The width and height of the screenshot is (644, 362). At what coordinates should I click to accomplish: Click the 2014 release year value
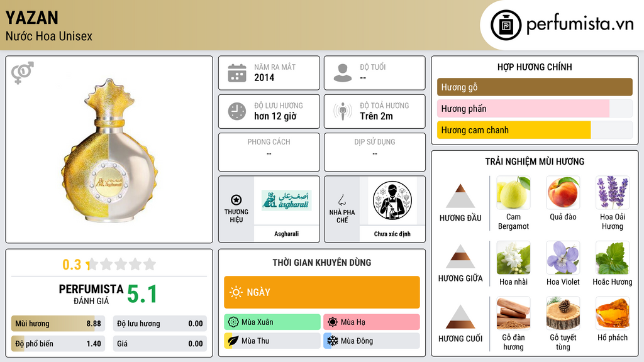click(x=264, y=77)
